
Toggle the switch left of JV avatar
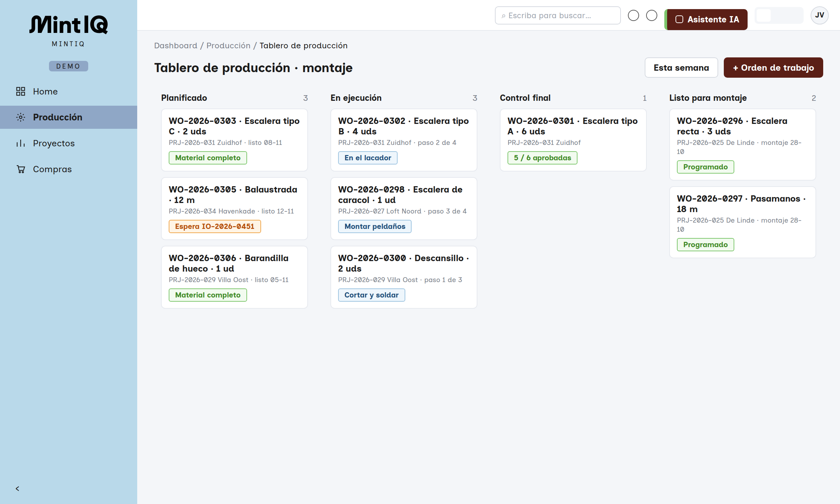coord(779,15)
